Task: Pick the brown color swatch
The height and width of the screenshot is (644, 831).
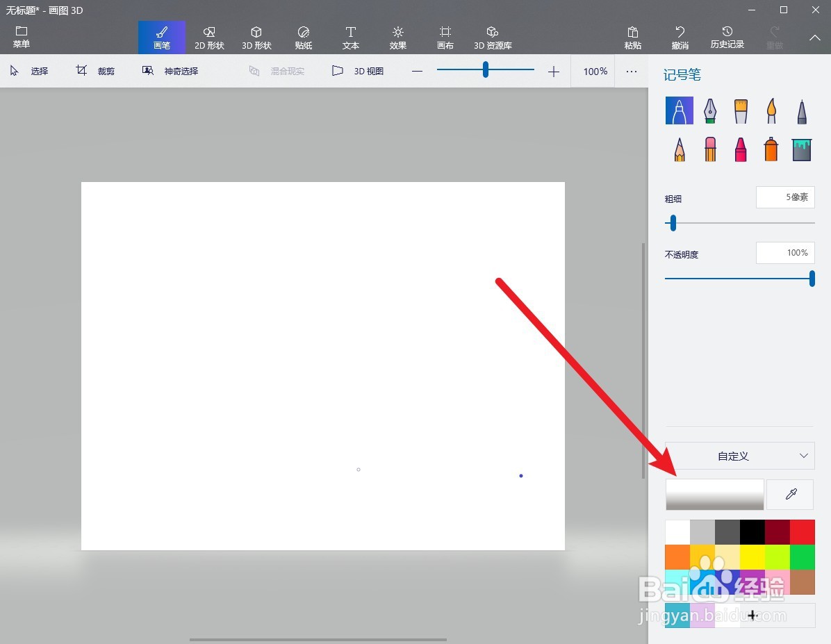Action: pos(803,582)
